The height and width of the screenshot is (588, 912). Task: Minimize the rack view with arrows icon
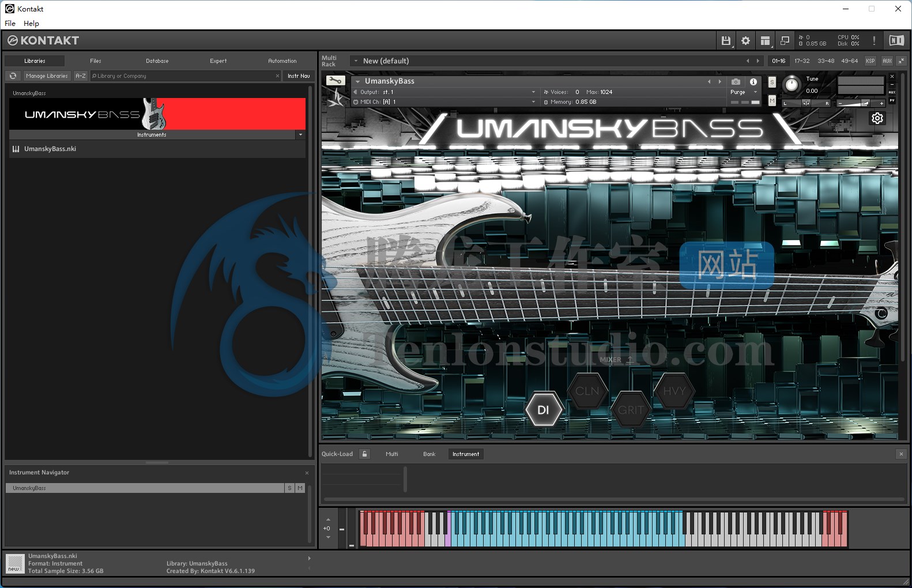901,61
